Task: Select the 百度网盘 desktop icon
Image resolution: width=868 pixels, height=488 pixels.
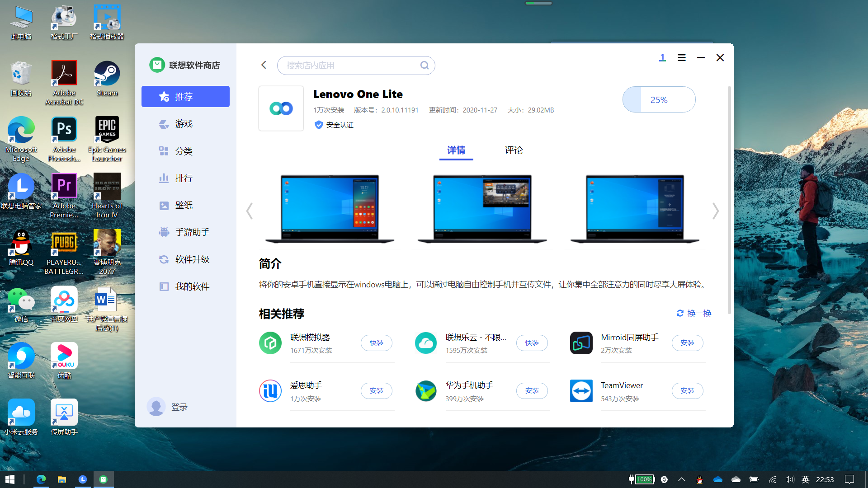Action: (x=64, y=305)
